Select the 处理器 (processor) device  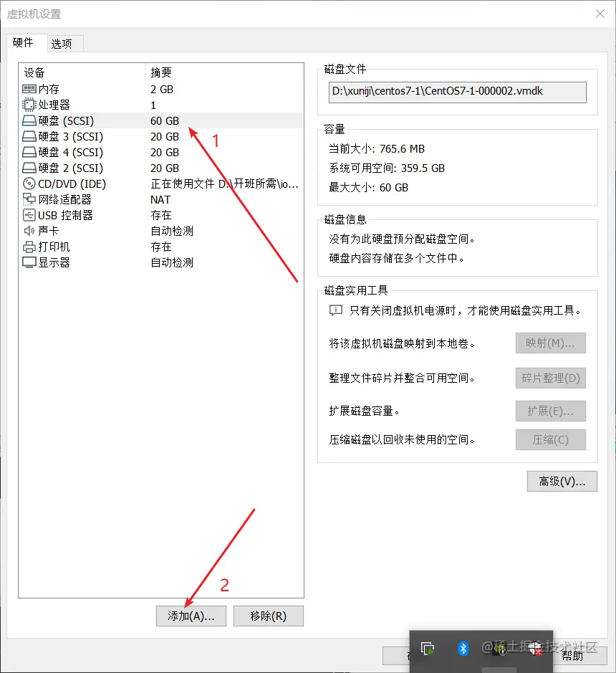pos(47,104)
